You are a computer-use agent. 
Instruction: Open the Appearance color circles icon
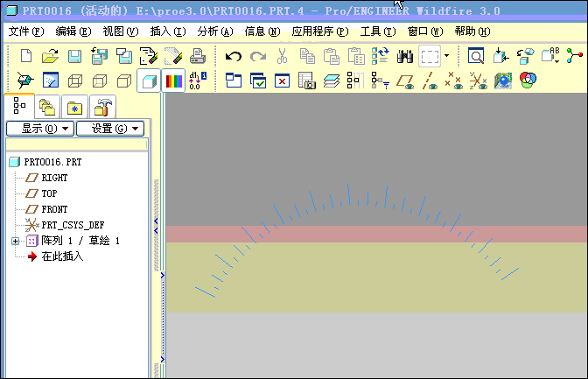click(x=528, y=80)
